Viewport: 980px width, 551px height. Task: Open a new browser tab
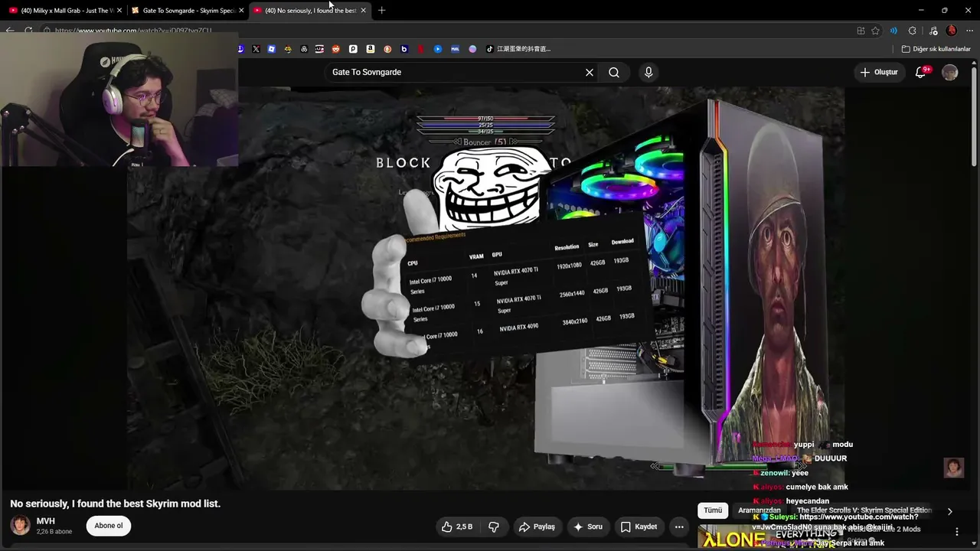point(381,11)
